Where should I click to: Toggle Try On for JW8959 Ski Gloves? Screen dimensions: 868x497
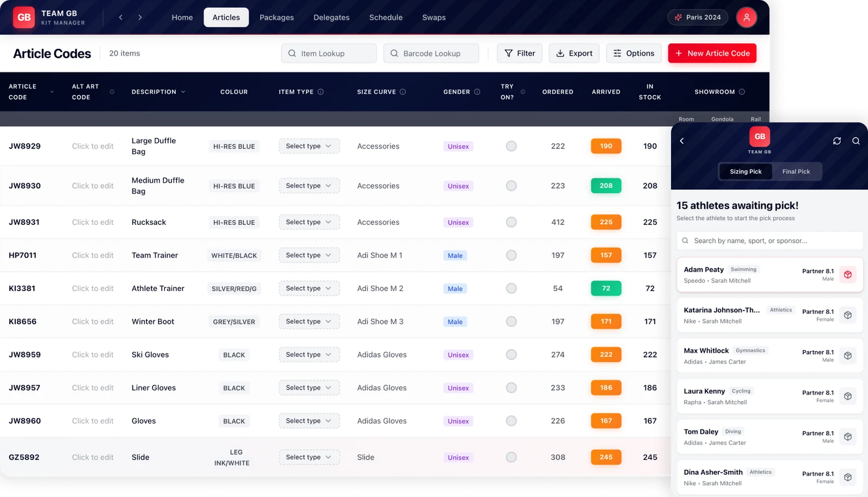tap(511, 354)
